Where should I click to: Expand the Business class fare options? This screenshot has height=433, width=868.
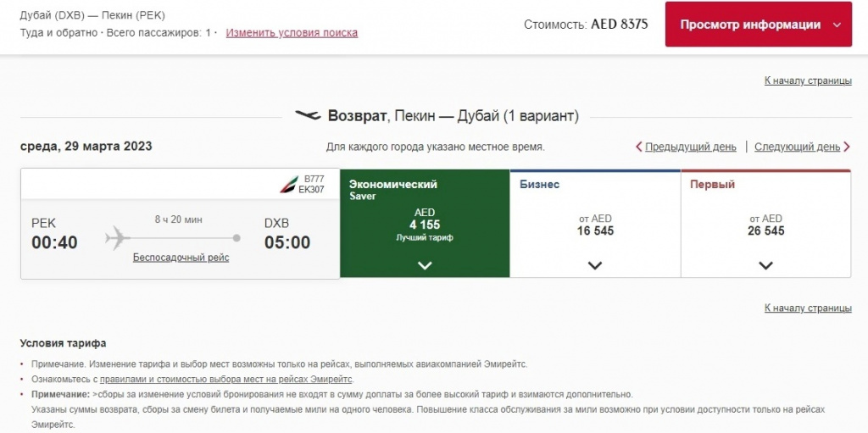point(595,265)
